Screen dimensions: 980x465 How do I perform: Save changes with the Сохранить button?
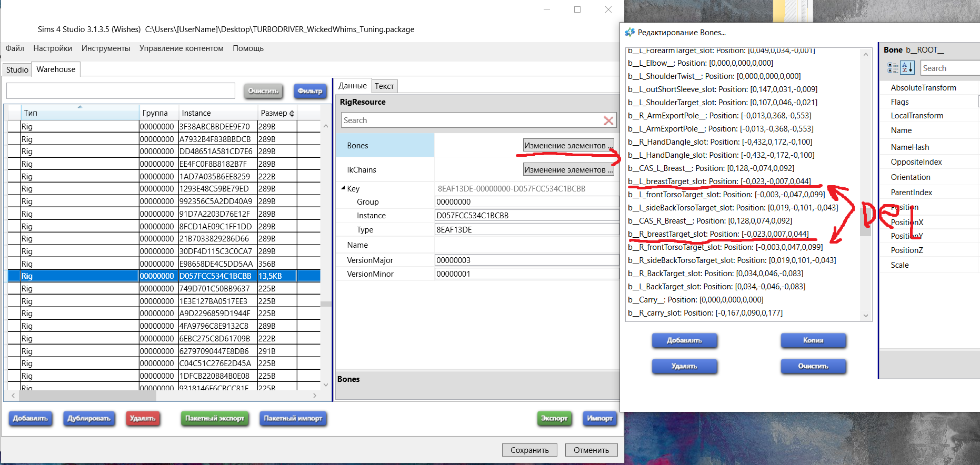click(x=529, y=450)
